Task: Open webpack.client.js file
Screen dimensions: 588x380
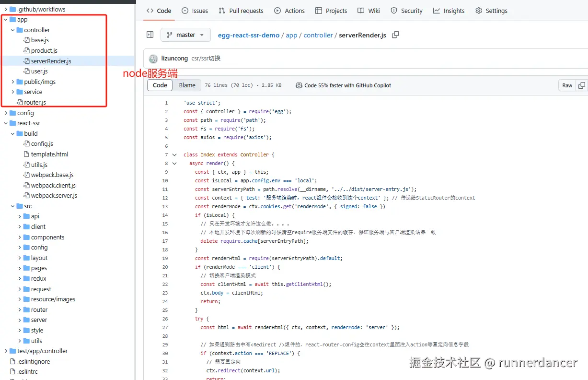Action: coord(53,185)
